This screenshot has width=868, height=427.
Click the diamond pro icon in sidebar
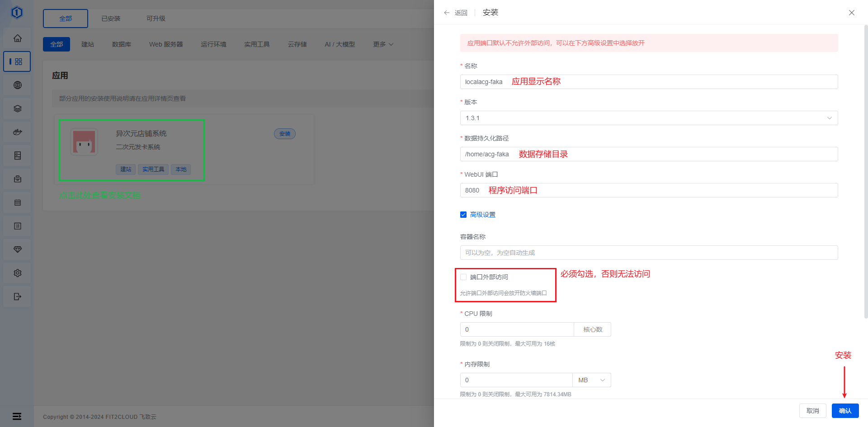(18, 250)
